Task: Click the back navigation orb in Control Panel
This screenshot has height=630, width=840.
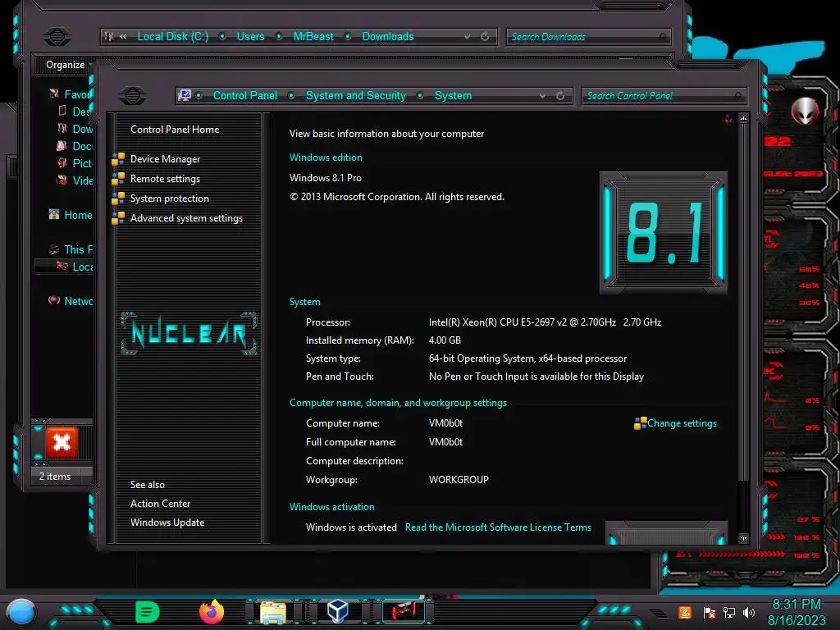Action: click(x=133, y=96)
